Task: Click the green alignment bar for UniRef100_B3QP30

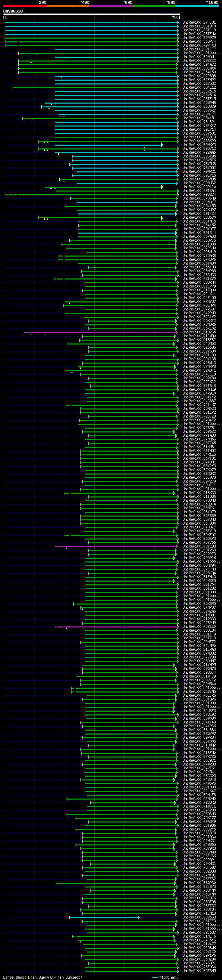Action: coord(116,883)
